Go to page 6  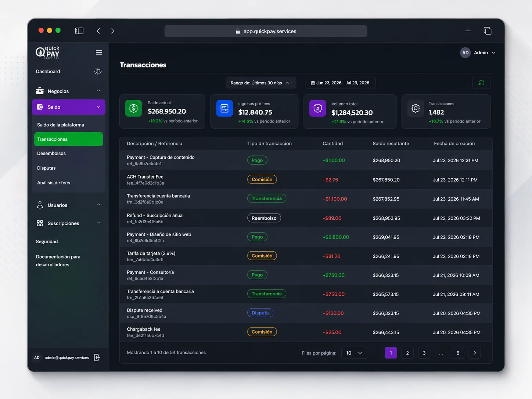[458, 353]
